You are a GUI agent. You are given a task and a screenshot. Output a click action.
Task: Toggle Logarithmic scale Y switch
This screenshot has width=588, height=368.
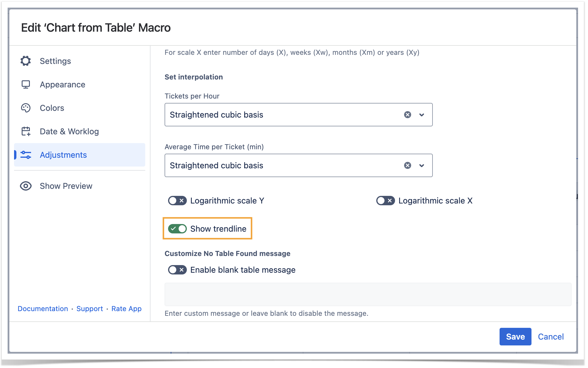click(x=177, y=201)
